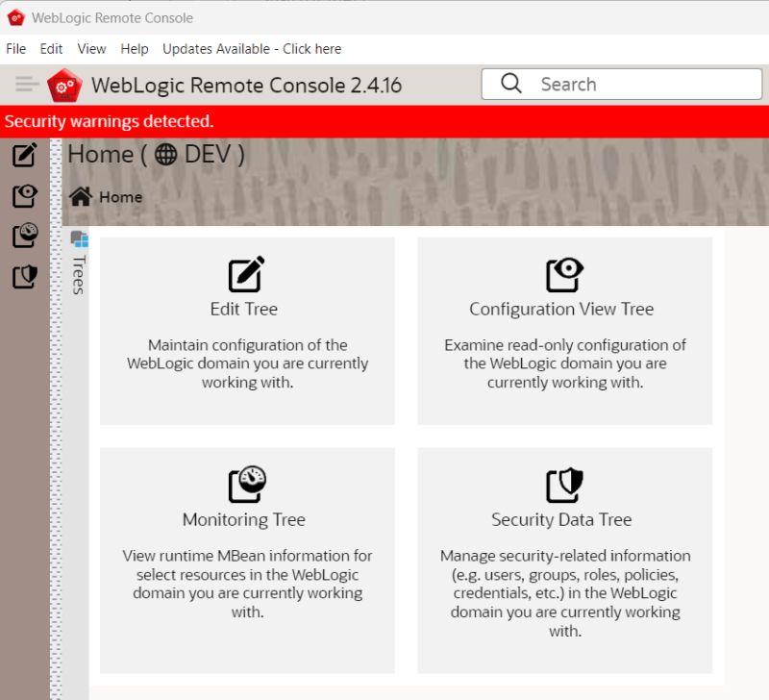
Task: Open the File menu
Action: pyautogui.click(x=15, y=49)
